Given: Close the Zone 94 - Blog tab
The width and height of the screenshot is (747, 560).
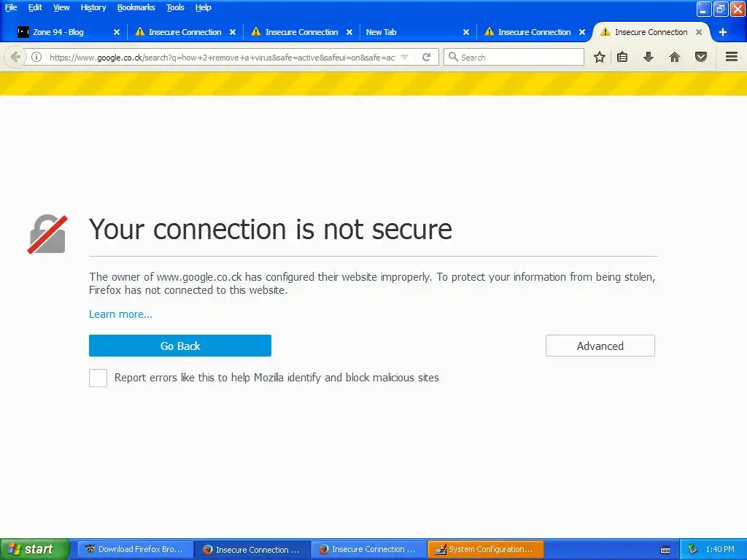Looking at the screenshot, I should click(x=117, y=32).
